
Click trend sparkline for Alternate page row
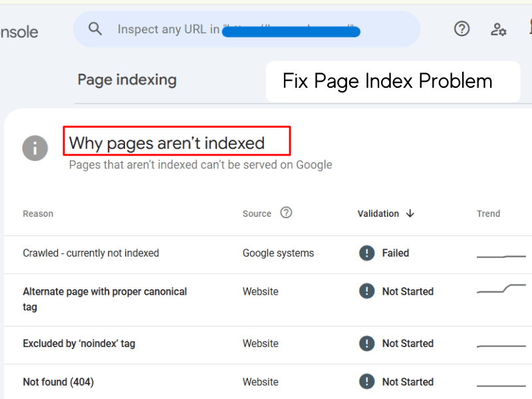pyautogui.click(x=501, y=289)
